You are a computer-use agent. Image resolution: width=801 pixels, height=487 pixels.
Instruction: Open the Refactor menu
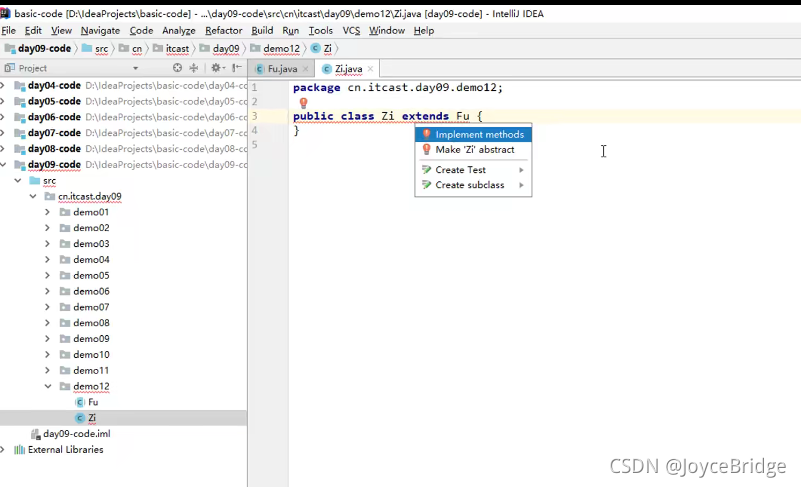click(x=224, y=31)
